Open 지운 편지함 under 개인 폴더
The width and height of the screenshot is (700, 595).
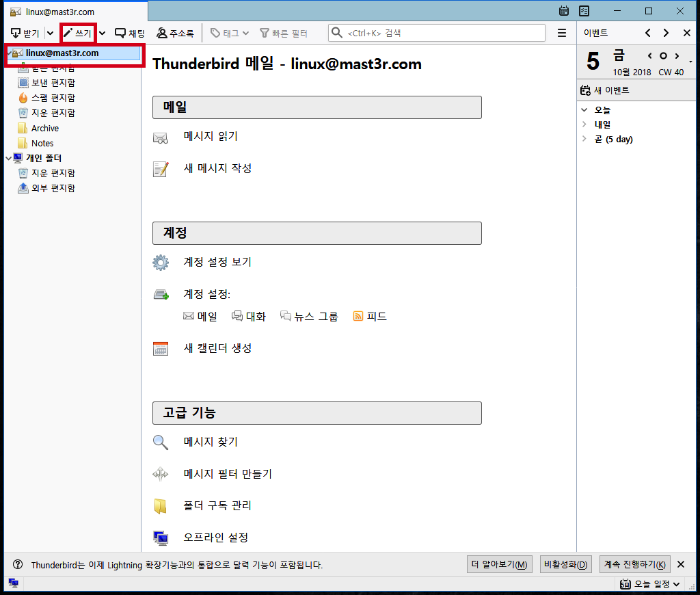point(53,173)
